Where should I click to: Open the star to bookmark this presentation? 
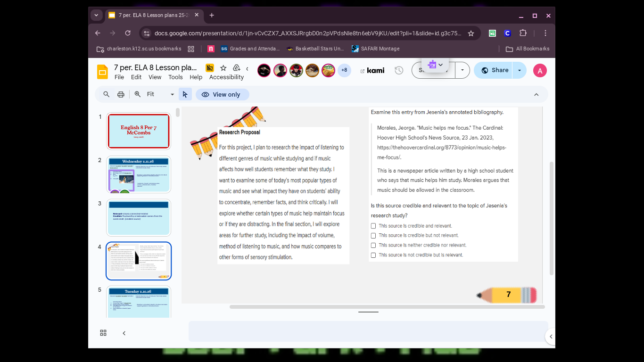(223, 67)
